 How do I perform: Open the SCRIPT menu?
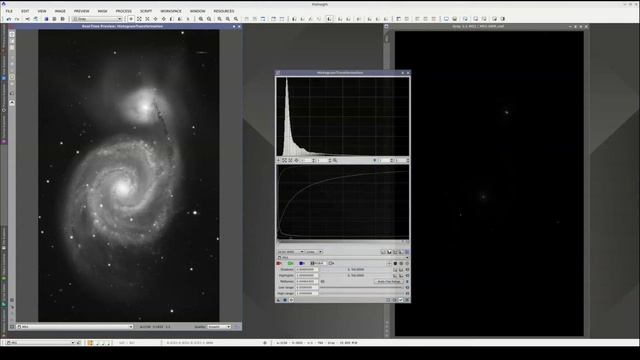point(146,11)
